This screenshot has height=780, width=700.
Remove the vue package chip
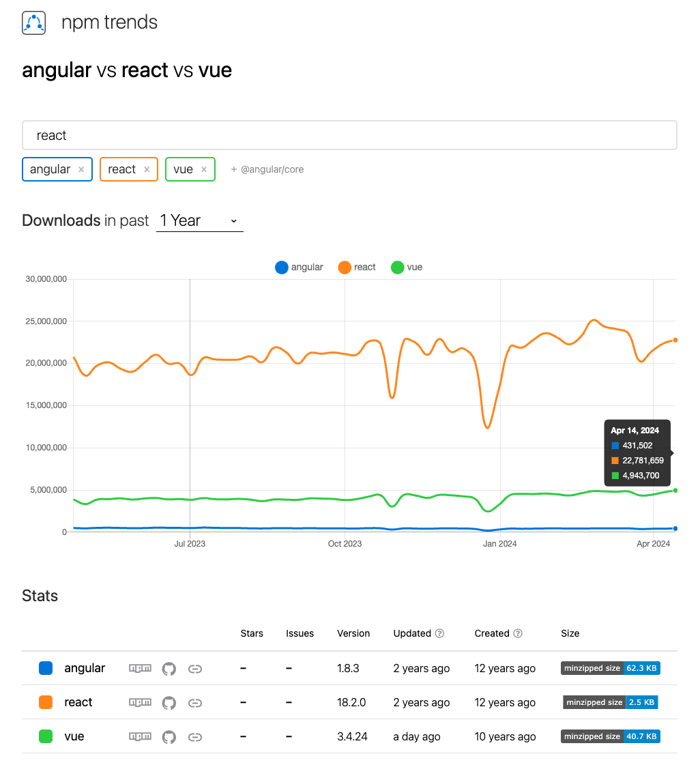click(x=205, y=169)
